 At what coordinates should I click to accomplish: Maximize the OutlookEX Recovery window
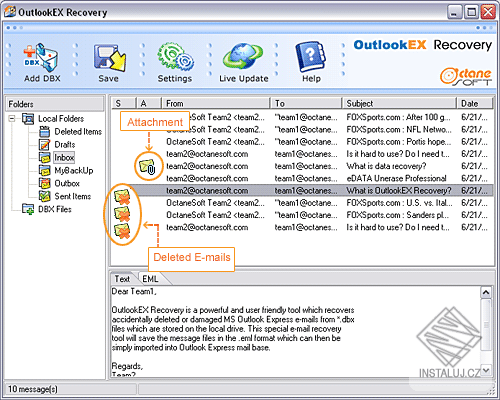(x=471, y=12)
